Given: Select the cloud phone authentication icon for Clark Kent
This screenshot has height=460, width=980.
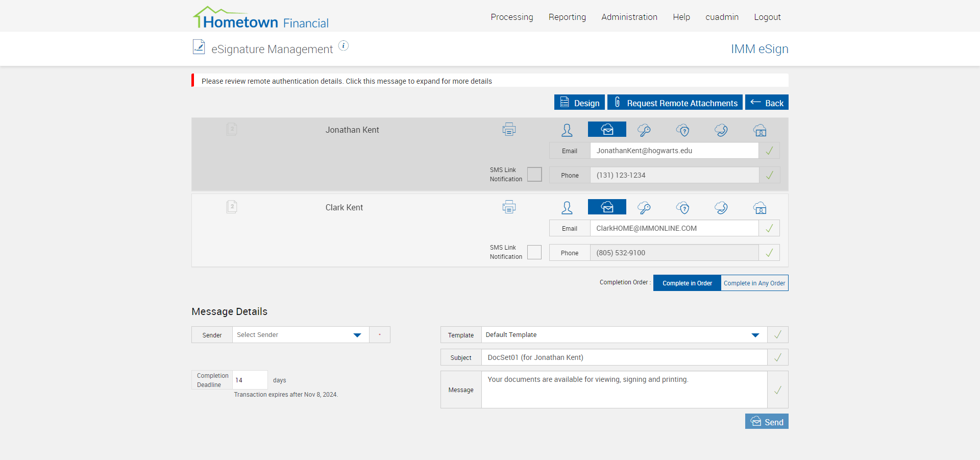Looking at the screenshot, I should pos(721,208).
